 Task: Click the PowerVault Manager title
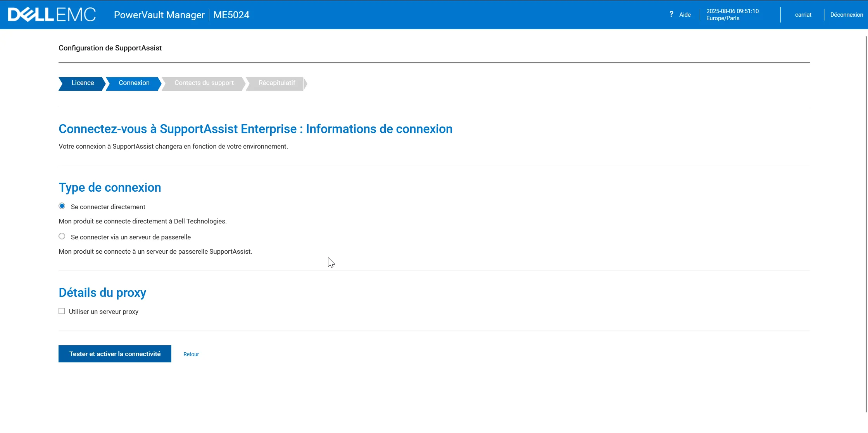coord(159,15)
